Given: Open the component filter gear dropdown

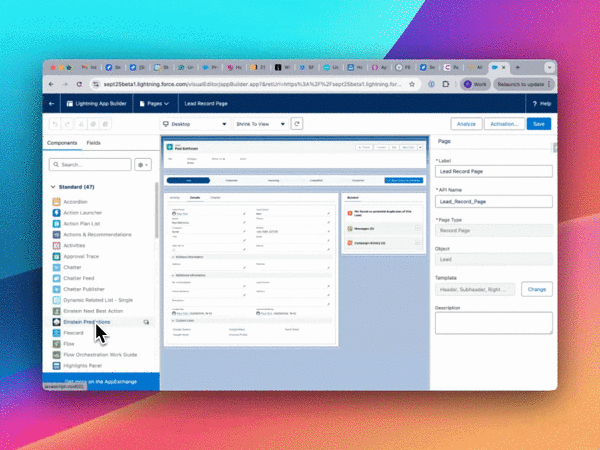Looking at the screenshot, I should click(x=145, y=164).
